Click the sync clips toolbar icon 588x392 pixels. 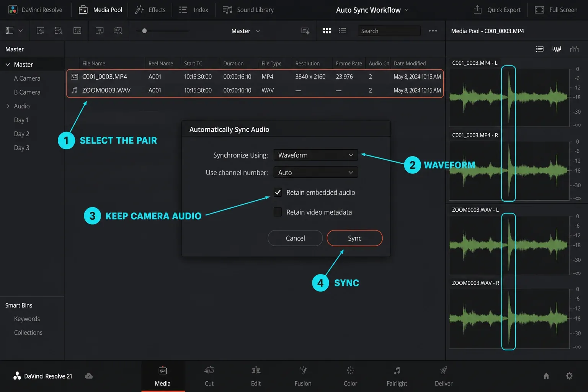59,31
